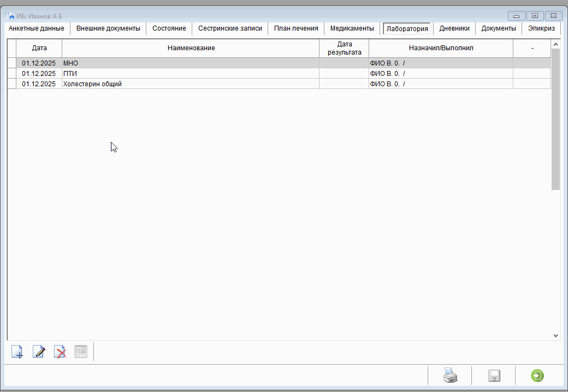Click the edit record pencil icon
Screen dimensions: 568x392
(x=39, y=352)
